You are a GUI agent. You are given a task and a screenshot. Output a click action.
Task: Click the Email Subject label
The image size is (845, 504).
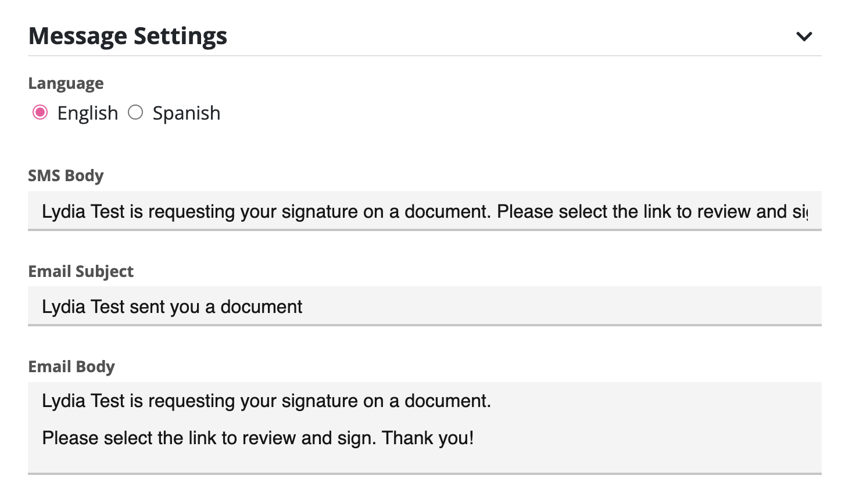pos(81,271)
